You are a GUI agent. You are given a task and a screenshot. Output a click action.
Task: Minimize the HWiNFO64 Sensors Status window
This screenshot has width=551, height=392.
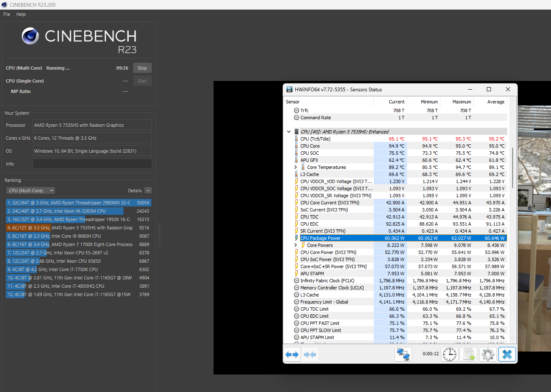click(470, 89)
